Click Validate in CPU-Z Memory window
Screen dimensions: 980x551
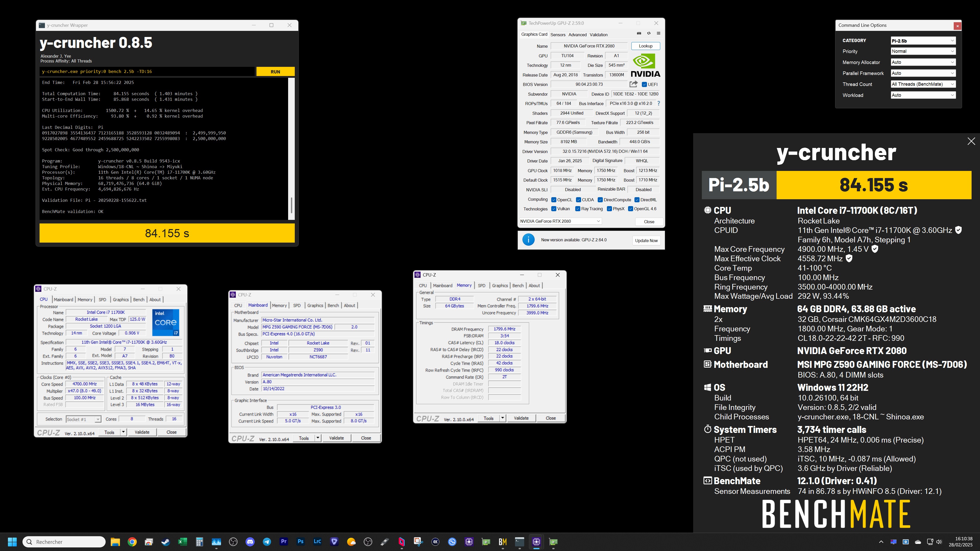point(521,418)
